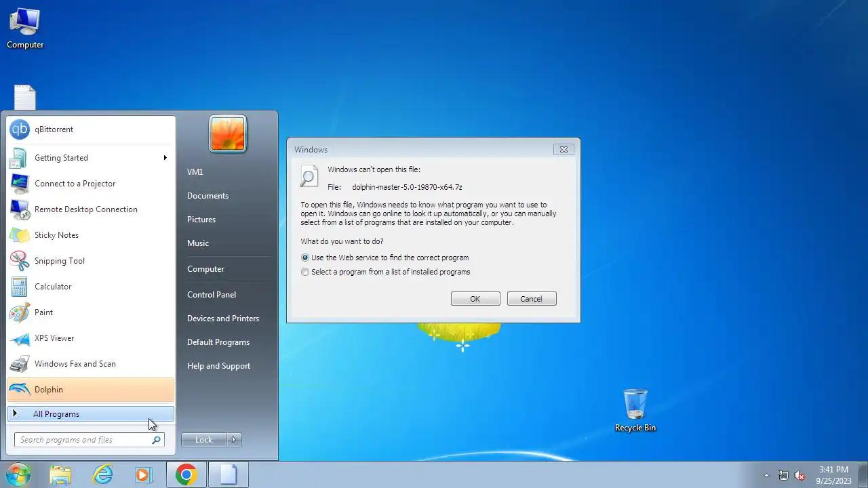Click the Windows Fax and Scan icon
Image resolution: width=868 pixels, height=488 pixels.
[20, 364]
